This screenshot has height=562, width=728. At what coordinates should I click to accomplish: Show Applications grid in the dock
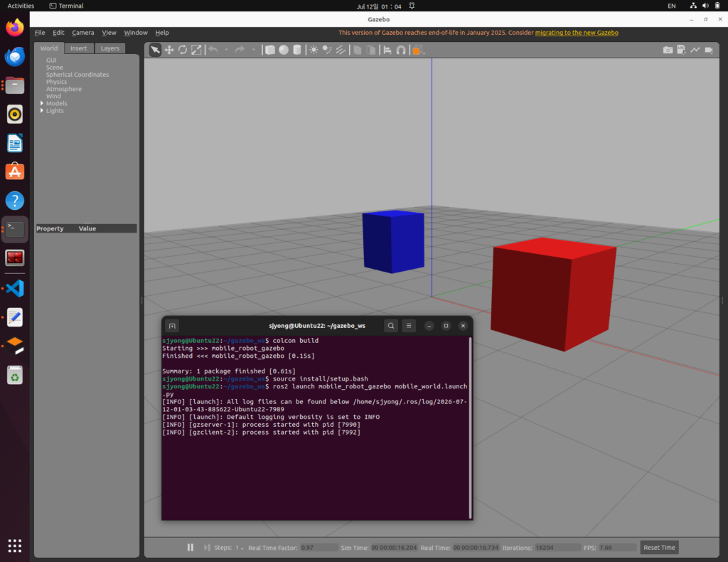click(x=15, y=546)
